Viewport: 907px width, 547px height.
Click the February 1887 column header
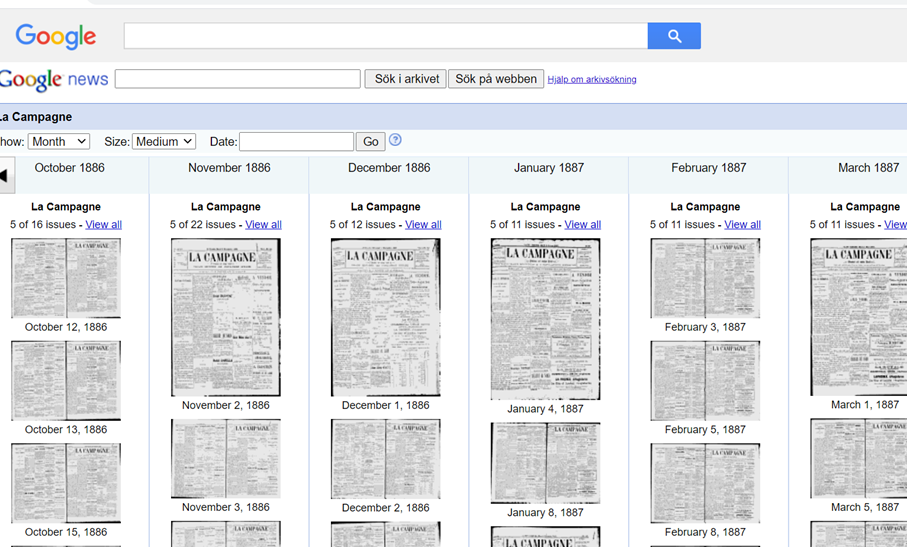(x=709, y=168)
